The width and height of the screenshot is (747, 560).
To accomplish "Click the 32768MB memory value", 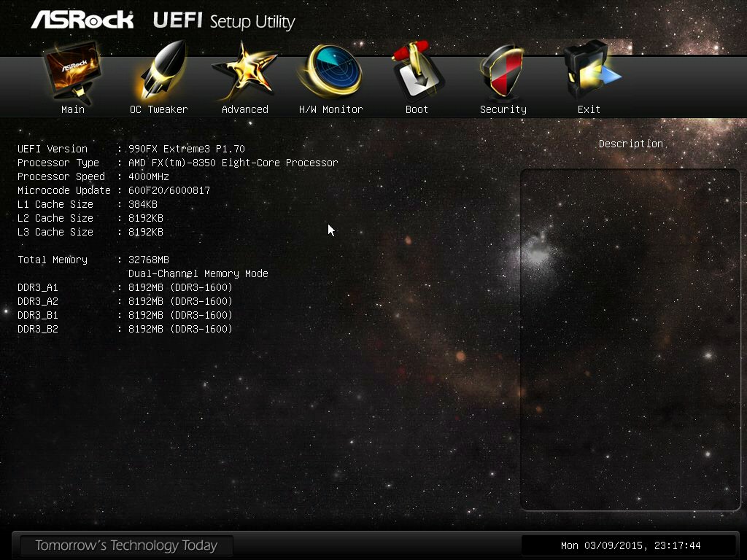I will point(149,260).
